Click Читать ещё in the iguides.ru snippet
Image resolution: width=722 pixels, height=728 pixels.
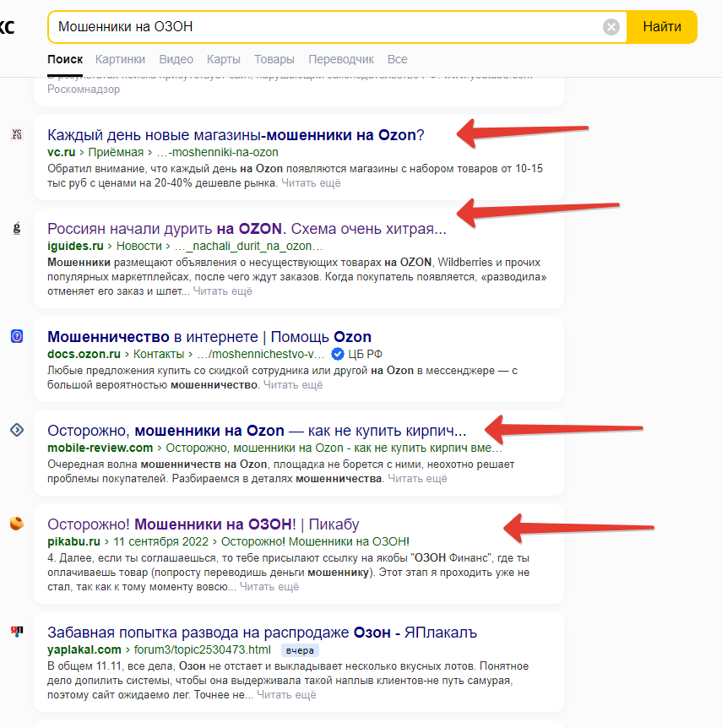pyautogui.click(x=222, y=291)
